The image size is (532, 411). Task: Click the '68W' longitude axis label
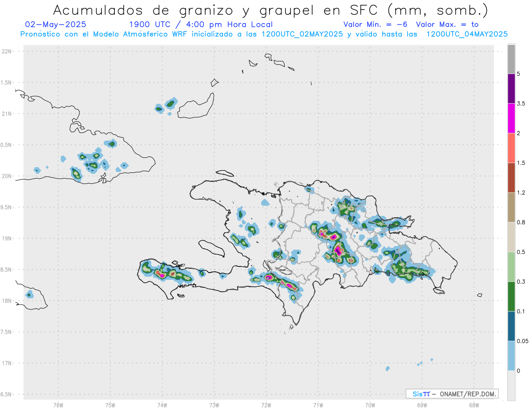click(x=474, y=405)
